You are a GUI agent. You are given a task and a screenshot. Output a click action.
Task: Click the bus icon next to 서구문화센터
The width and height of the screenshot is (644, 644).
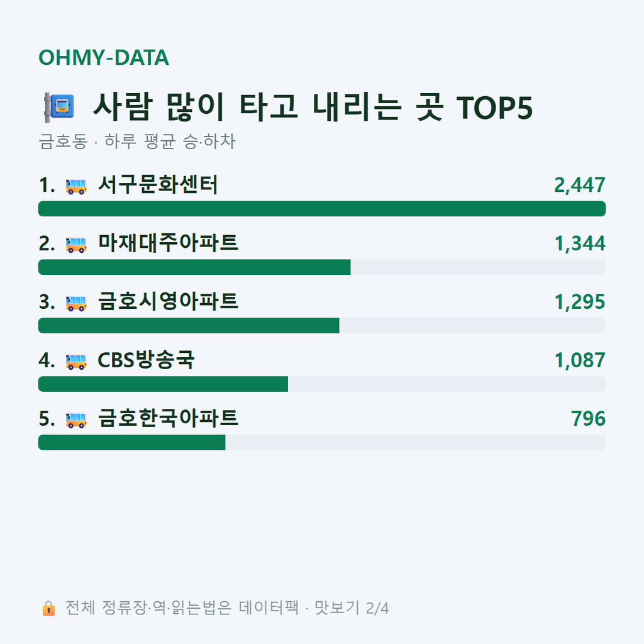pyautogui.click(x=76, y=186)
